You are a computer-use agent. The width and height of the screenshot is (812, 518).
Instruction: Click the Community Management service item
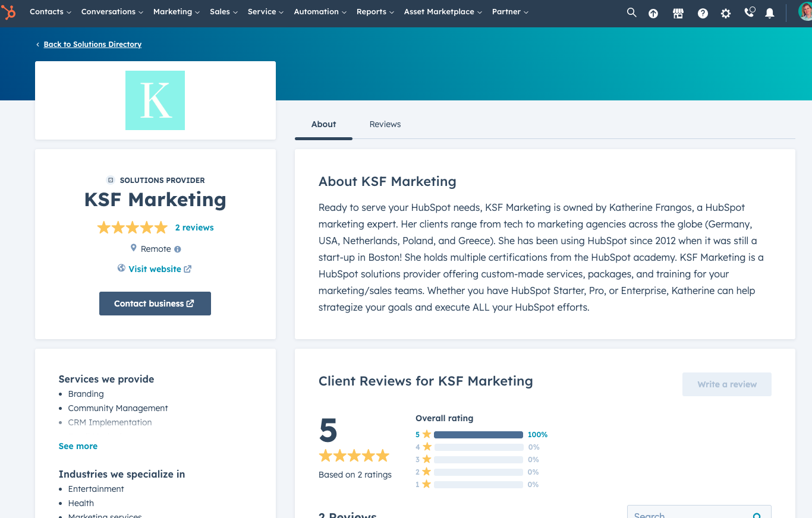118,408
